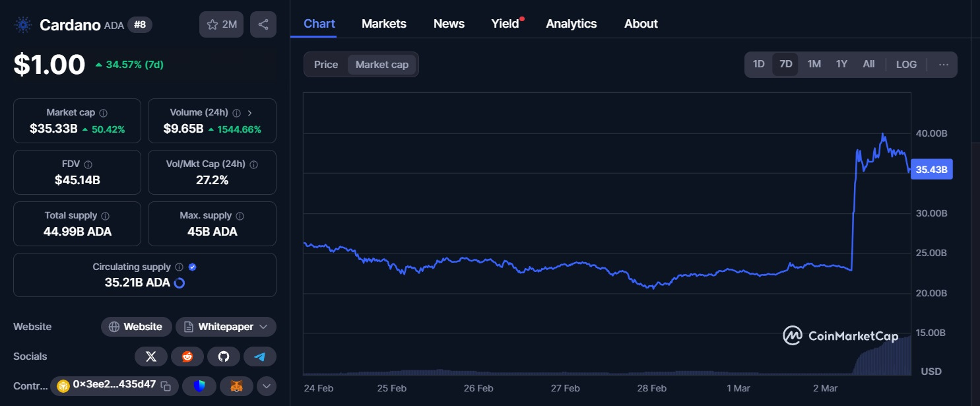The width and height of the screenshot is (980, 406).
Task: Visit the Cardano GitHub repository
Action: coord(224,356)
